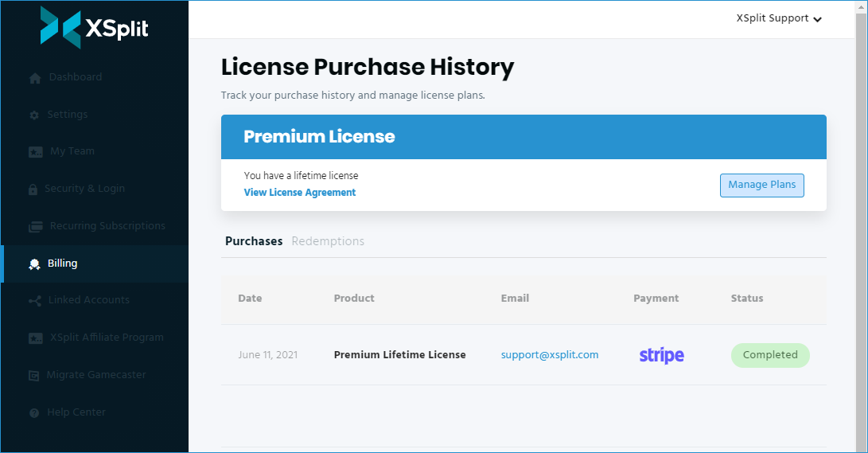Navigate to Security & Login
Image resolution: width=868 pixels, height=453 pixels.
pos(84,189)
